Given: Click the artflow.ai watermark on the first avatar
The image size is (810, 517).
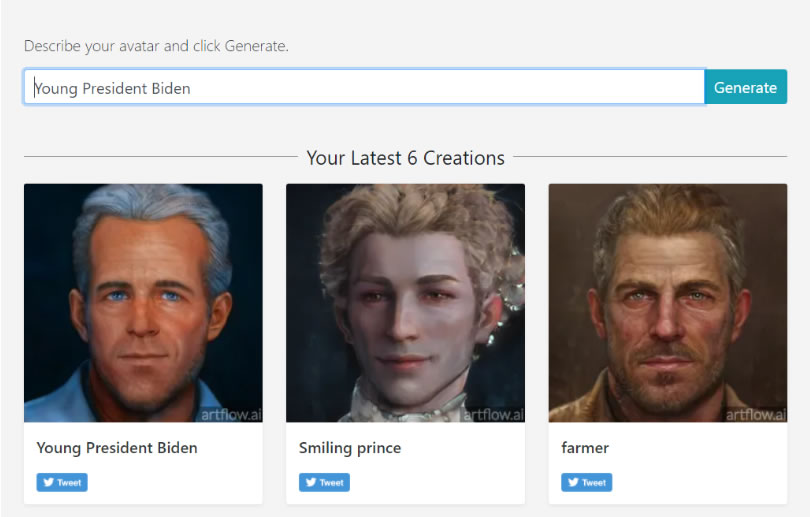Looking at the screenshot, I should coord(230,415).
